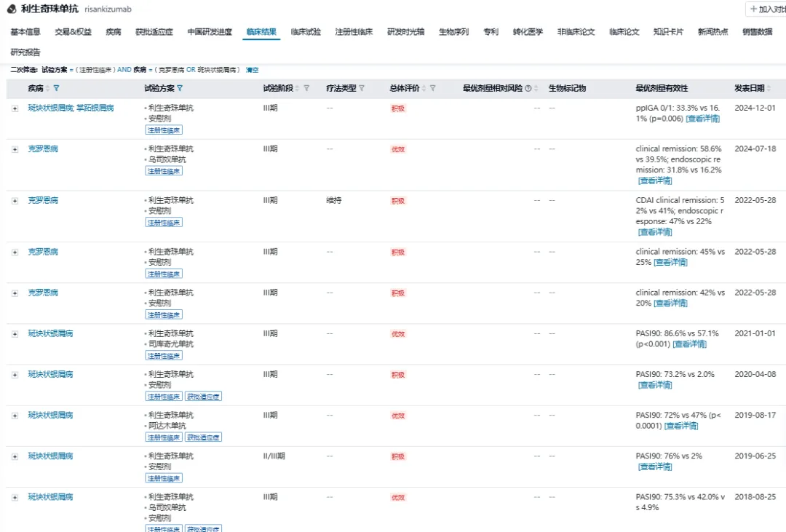
Task: Click the filter icon beside 疗法类型 header
Action: pos(362,89)
